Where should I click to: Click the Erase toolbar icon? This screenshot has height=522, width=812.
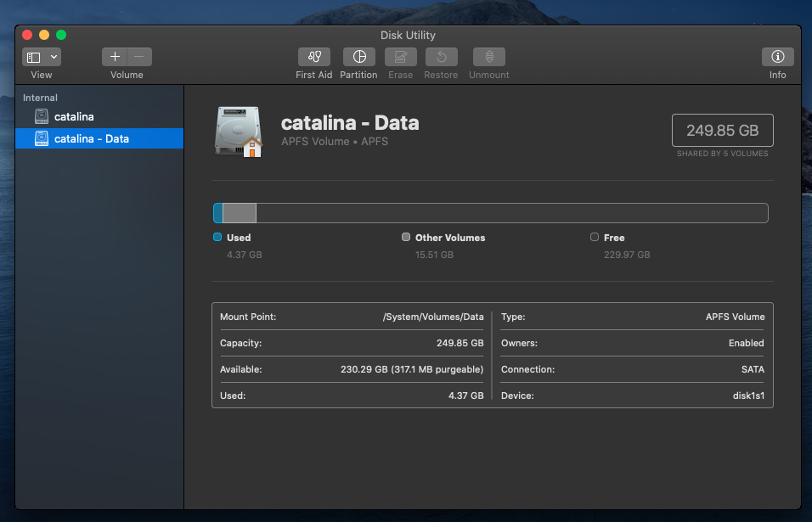(401, 56)
